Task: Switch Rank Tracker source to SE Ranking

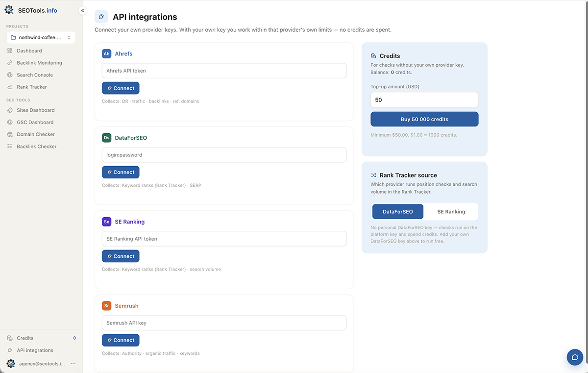Action: 451,212
